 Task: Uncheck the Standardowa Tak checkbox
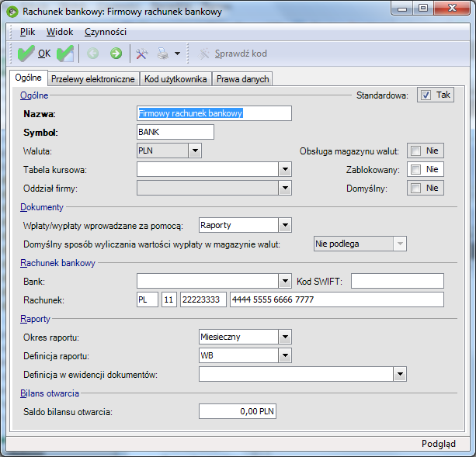pos(426,95)
